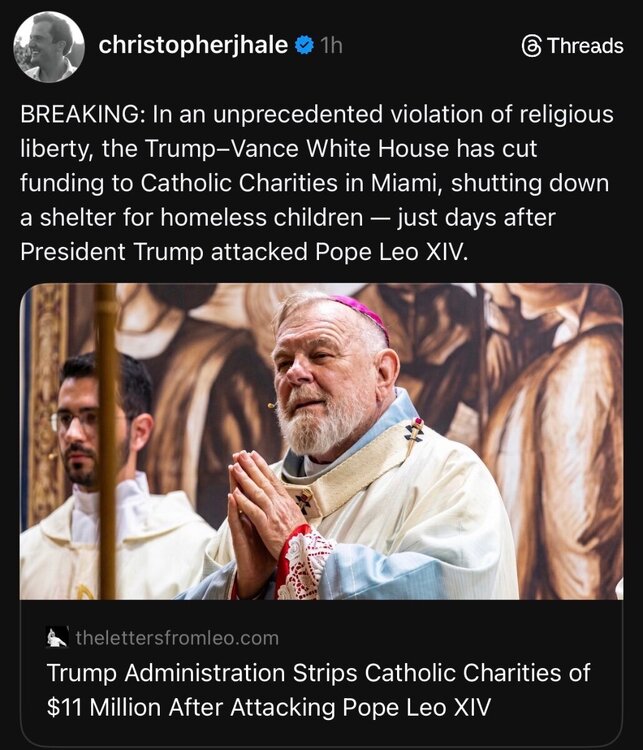The image size is (643, 750).
Task: Click the thelettersfromleo.com favicon
Action: [57, 637]
